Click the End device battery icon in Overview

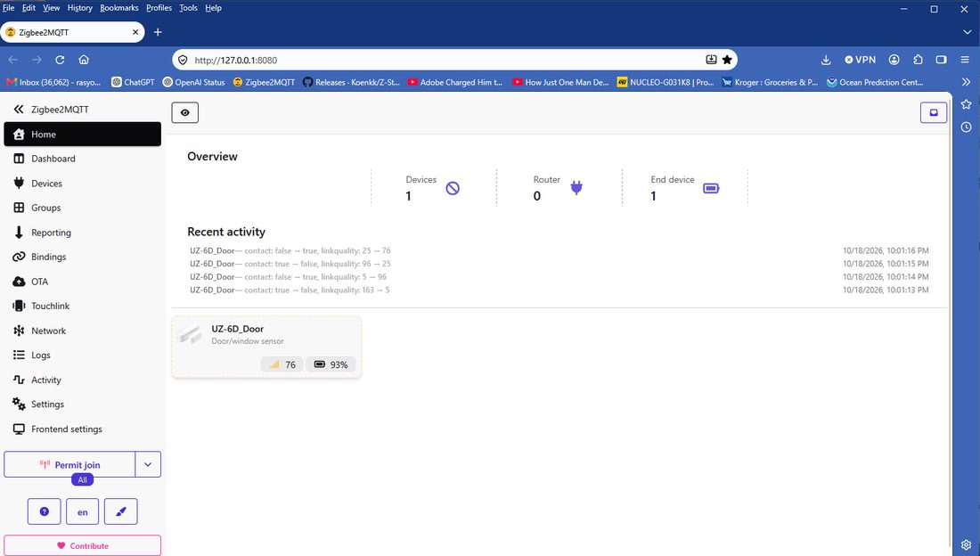pyautogui.click(x=711, y=188)
